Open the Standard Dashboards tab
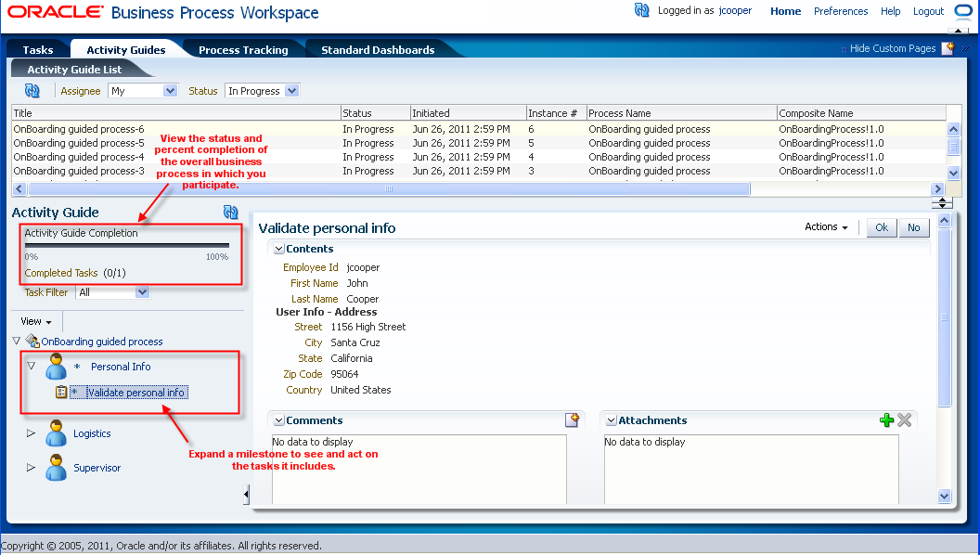 point(378,50)
